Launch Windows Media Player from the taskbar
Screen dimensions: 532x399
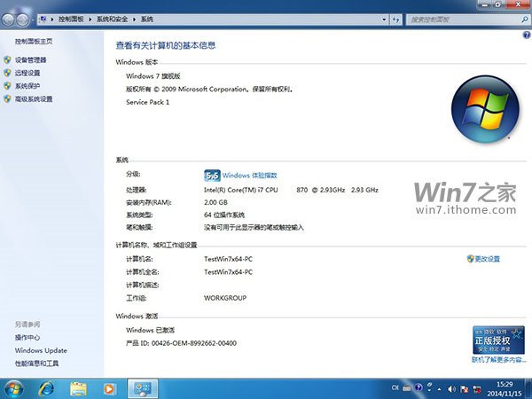(109, 387)
